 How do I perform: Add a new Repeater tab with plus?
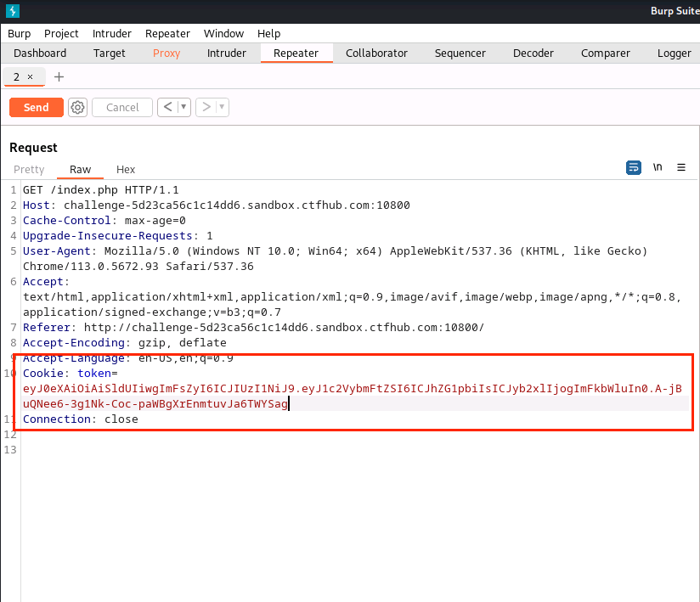(59, 77)
